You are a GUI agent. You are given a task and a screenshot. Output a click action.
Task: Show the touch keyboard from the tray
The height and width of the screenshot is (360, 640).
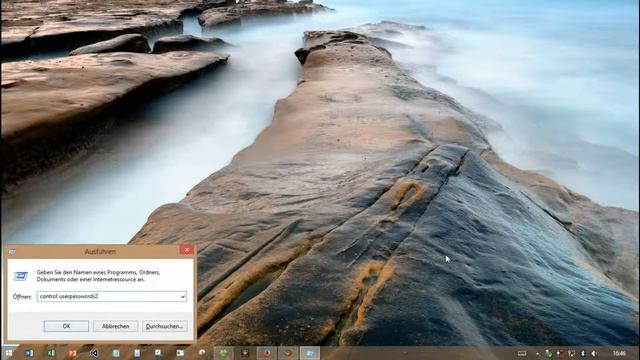pos(522,354)
